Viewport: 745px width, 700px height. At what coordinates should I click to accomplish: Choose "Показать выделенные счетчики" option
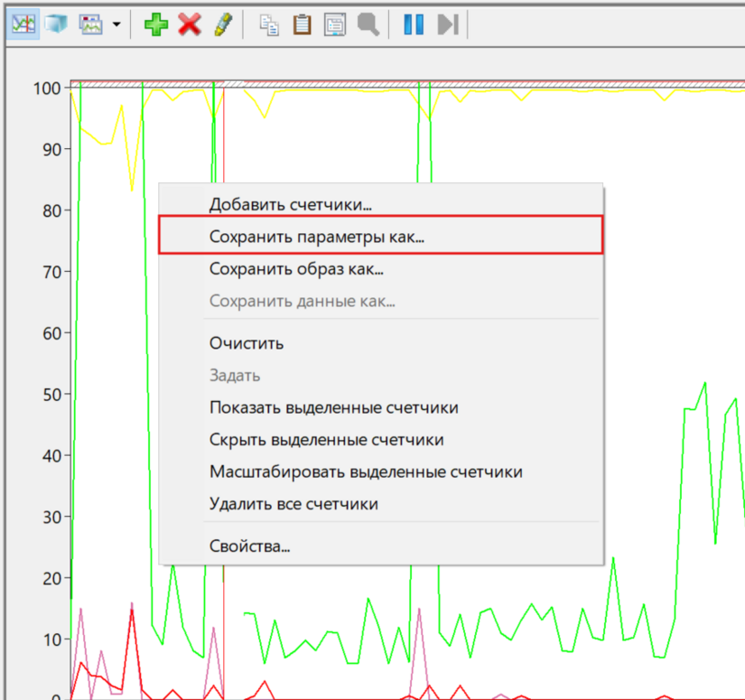(x=333, y=407)
